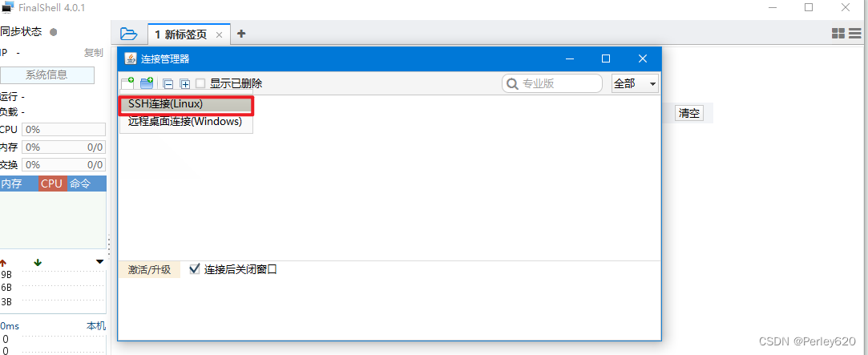Image resolution: width=868 pixels, height=355 pixels.
Task: Toggle the 连接后关闭窗口 checkbox
Action: 194,269
